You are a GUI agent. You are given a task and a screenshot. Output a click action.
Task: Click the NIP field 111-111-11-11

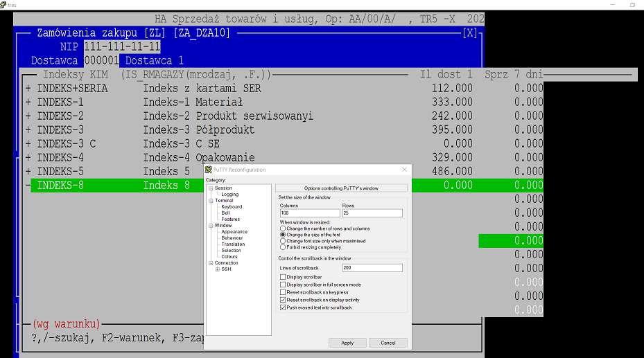123,47
